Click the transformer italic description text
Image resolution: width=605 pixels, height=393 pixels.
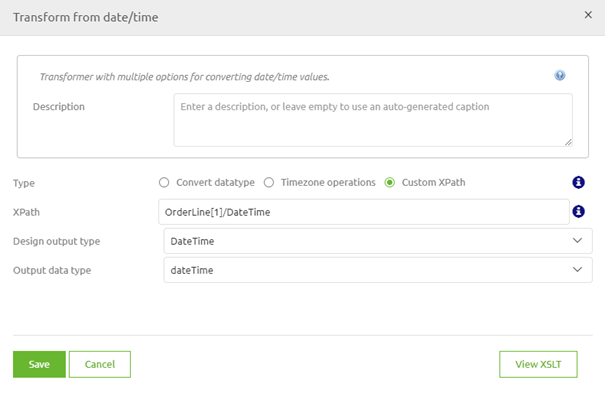[184, 77]
